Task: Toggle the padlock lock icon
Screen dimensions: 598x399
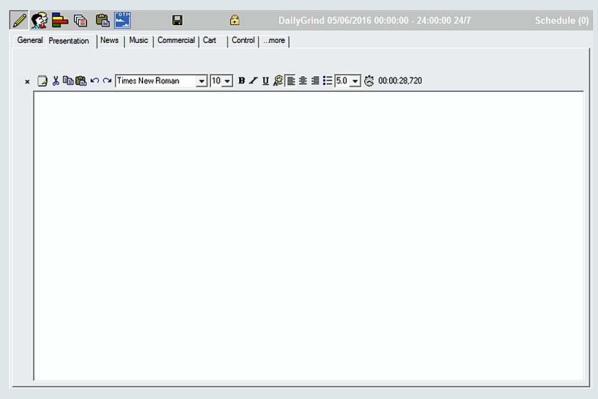Action: 235,20
